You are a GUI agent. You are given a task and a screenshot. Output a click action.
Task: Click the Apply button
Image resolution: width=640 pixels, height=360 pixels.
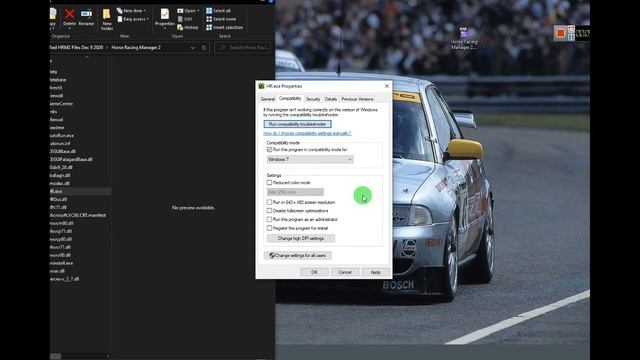coord(376,272)
